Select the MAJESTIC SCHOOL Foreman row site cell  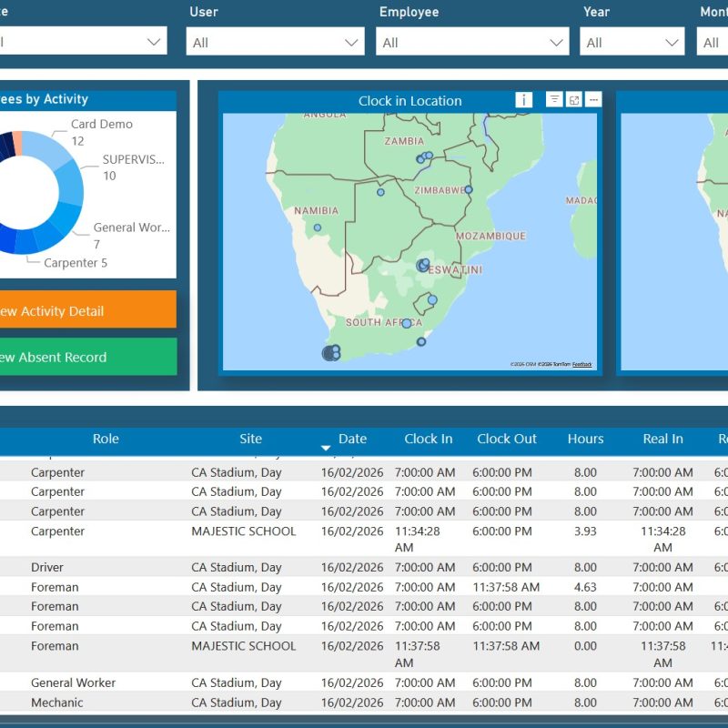point(243,646)
